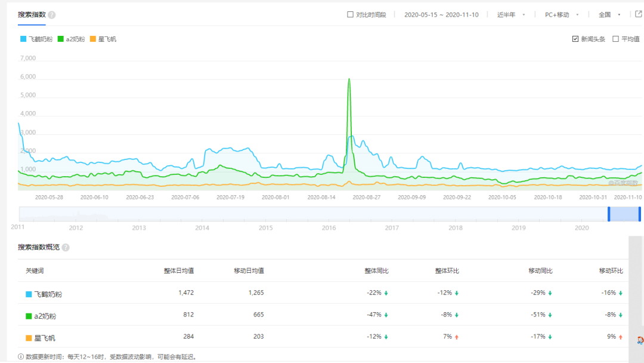644x363 pixels.
Task: Uncheck the 新闻头条 checkbox
Action: click(575, 39)
